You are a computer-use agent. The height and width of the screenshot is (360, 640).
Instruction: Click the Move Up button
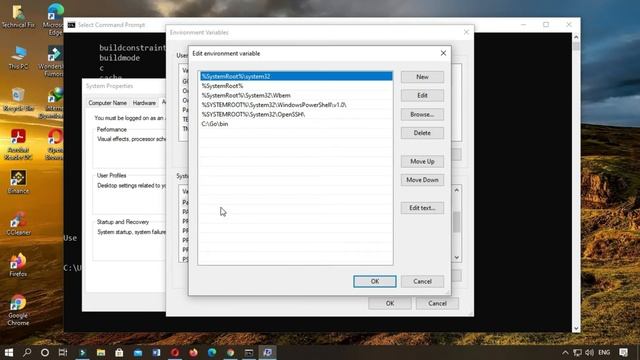click(x=422, y=162)
